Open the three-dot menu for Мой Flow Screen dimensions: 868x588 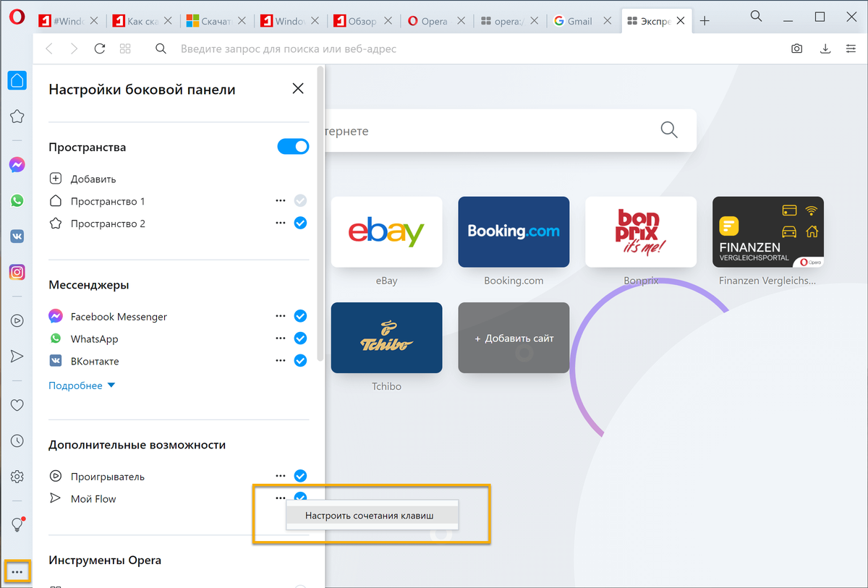tap(281, 498)
